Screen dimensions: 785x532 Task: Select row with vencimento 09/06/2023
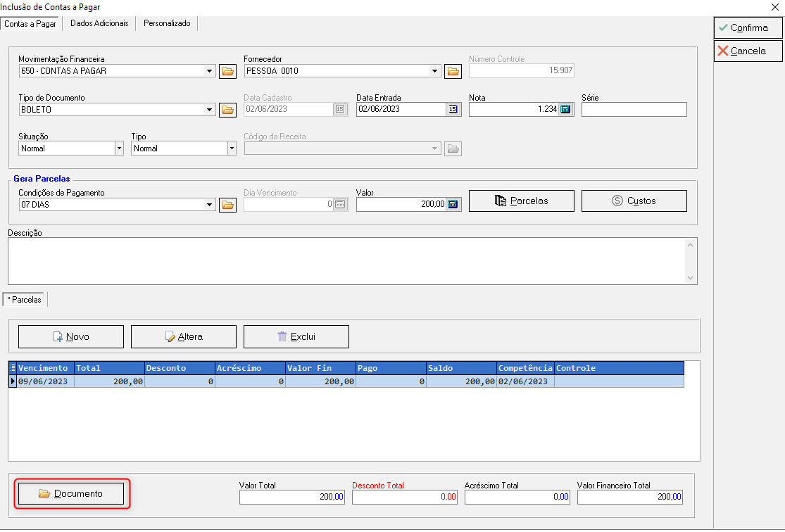coord(346,381)
